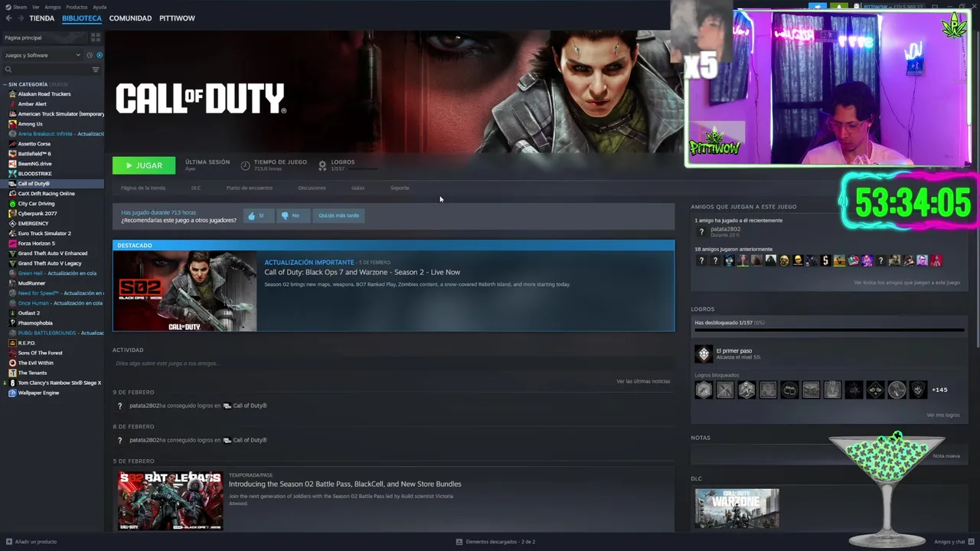The width and height of the screenshot is (980, 551).
Task: Select Among Us game icon
Action: (12, 124)
